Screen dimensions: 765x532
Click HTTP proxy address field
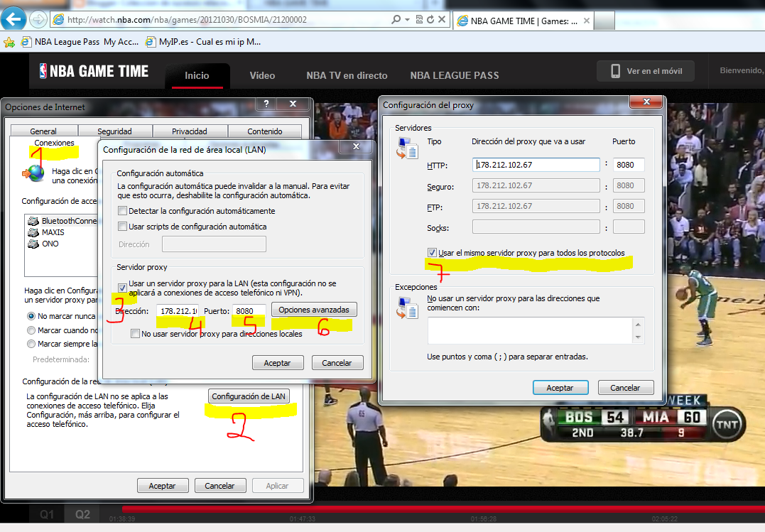pos(536,165)
